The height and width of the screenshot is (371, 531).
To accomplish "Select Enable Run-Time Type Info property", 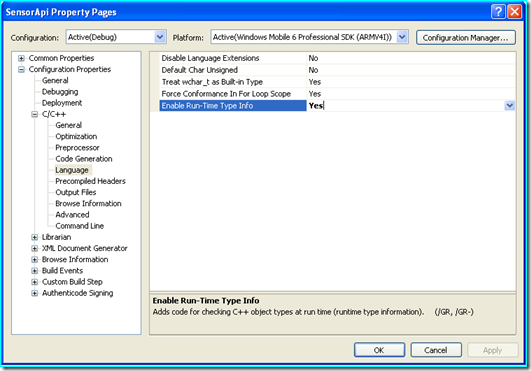I will (233, 106).
